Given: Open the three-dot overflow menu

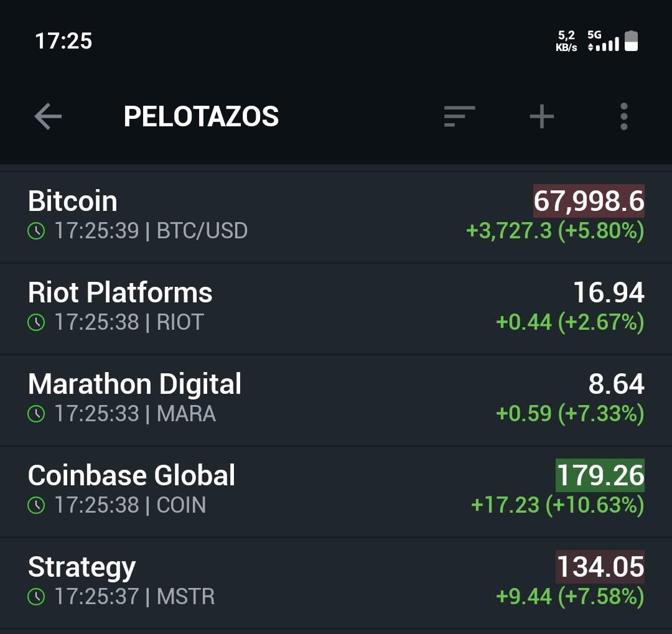Looking at the screenshot, I should (623, 116).
